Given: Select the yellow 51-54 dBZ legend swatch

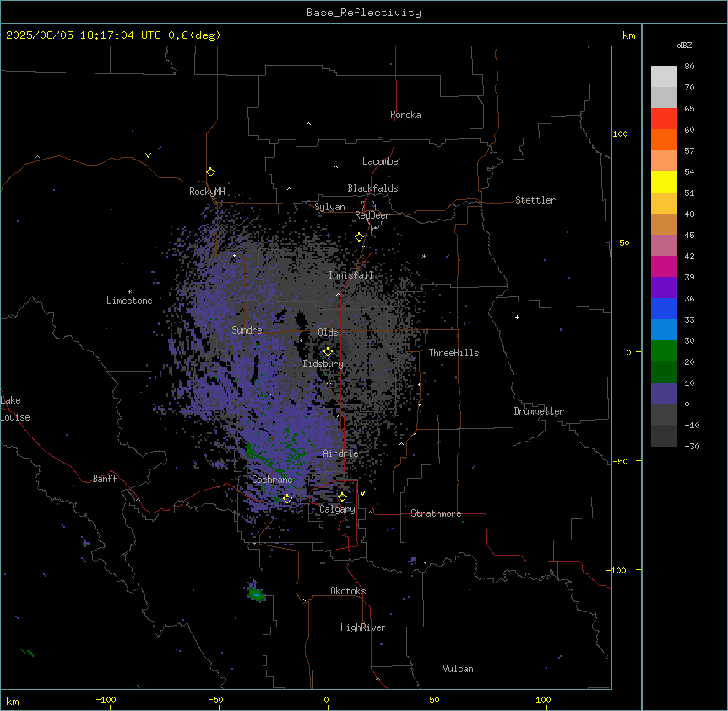Looking at the screenshot, I should (x=664, y=182).
